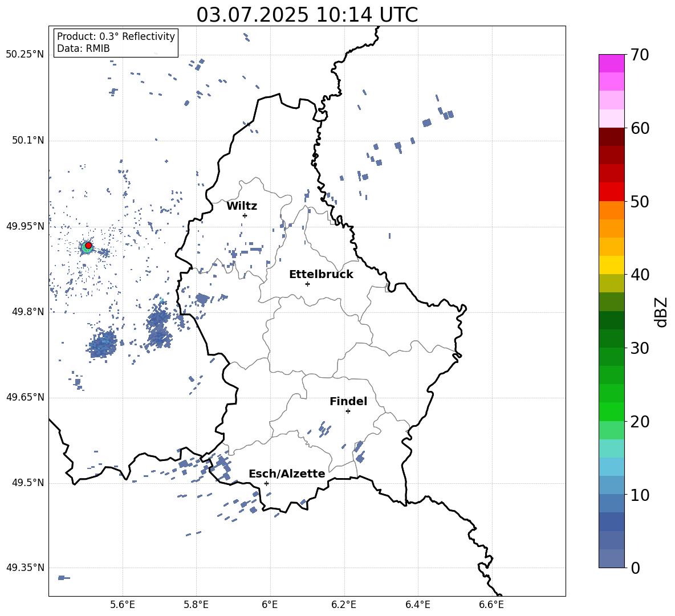
Task: Click the 6.2°E longitude label
Action: pos(344,605)
